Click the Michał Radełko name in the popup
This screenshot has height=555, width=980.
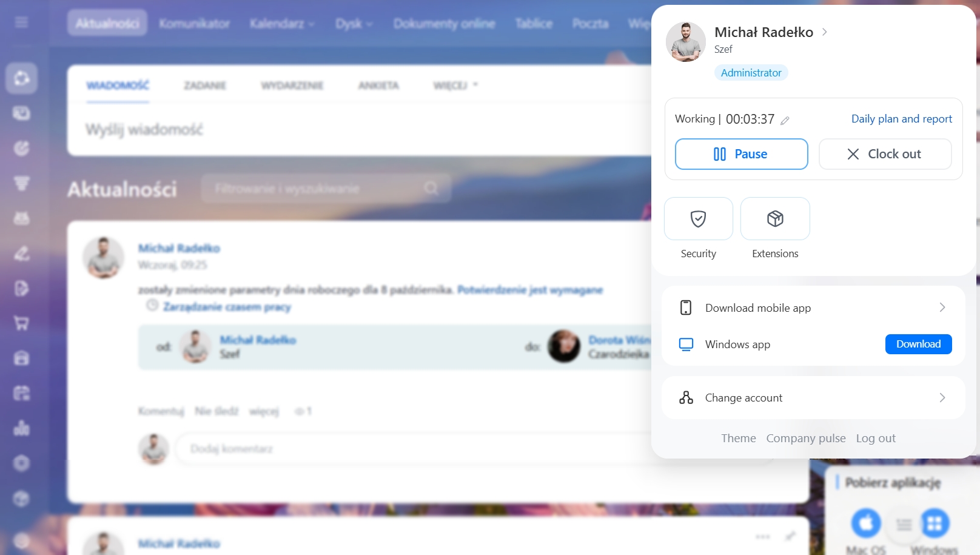764,32
